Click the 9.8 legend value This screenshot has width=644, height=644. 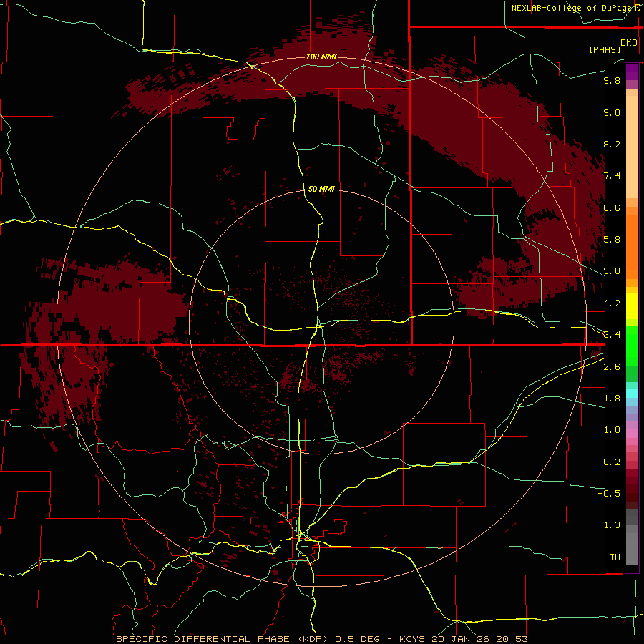point(612,80)
